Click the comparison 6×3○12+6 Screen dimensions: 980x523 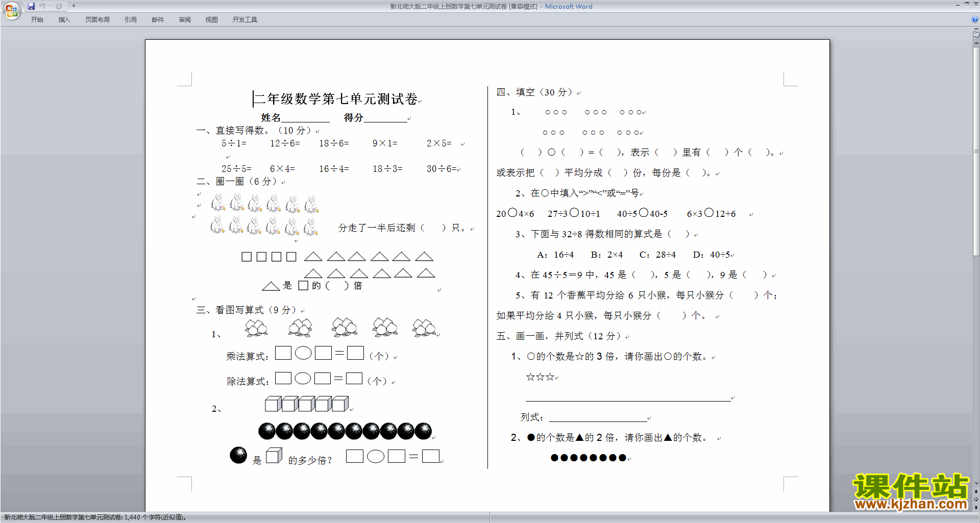tap(711, 213)
